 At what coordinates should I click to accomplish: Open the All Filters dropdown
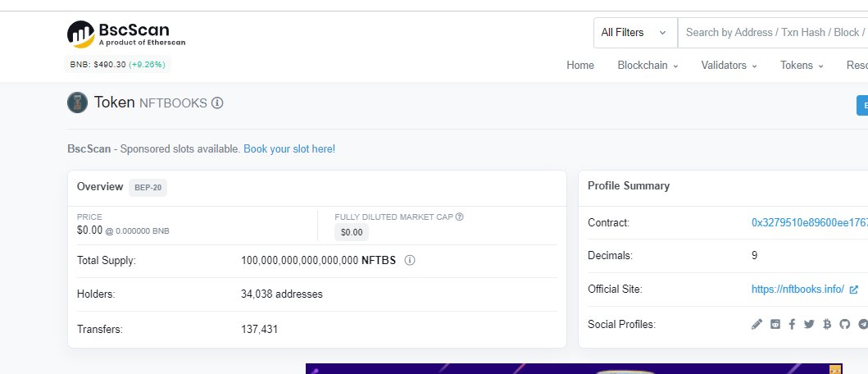click(x=635, y=33)
